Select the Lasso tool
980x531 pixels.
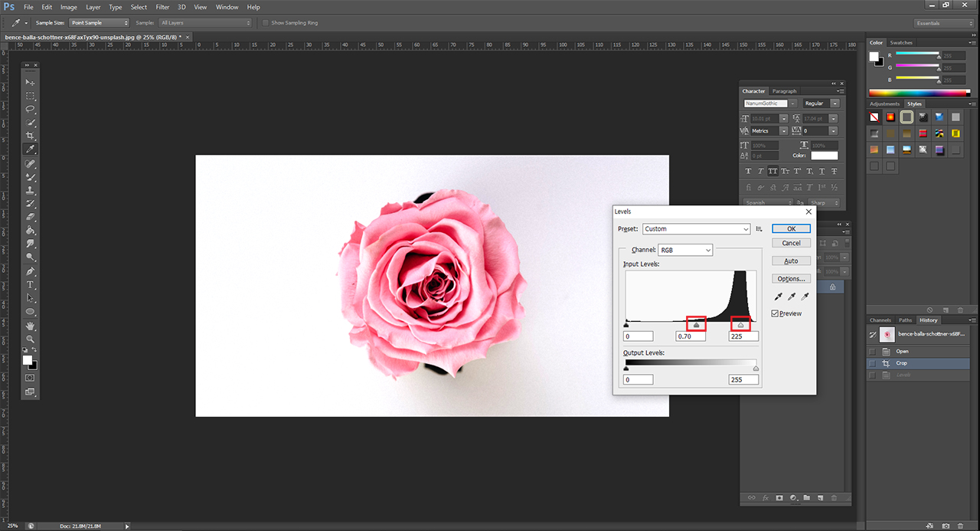tap(31, 109)
